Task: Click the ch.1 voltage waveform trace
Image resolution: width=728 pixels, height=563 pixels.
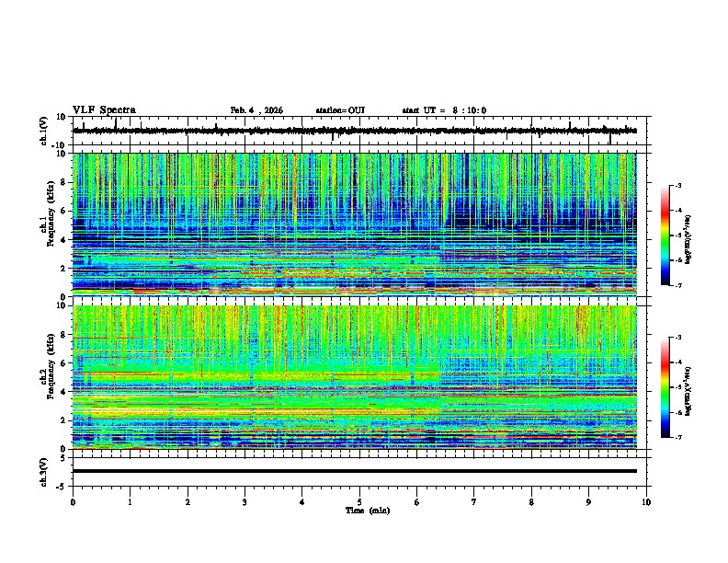Action: tap(355, 131)
